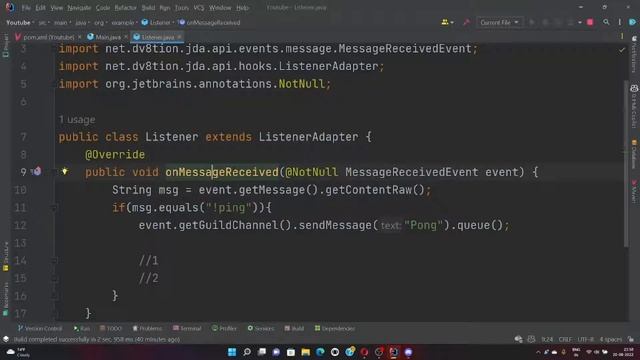Close the Listener.java editor tab
This screenshot has width=640, height=360.
click(179, 37)
